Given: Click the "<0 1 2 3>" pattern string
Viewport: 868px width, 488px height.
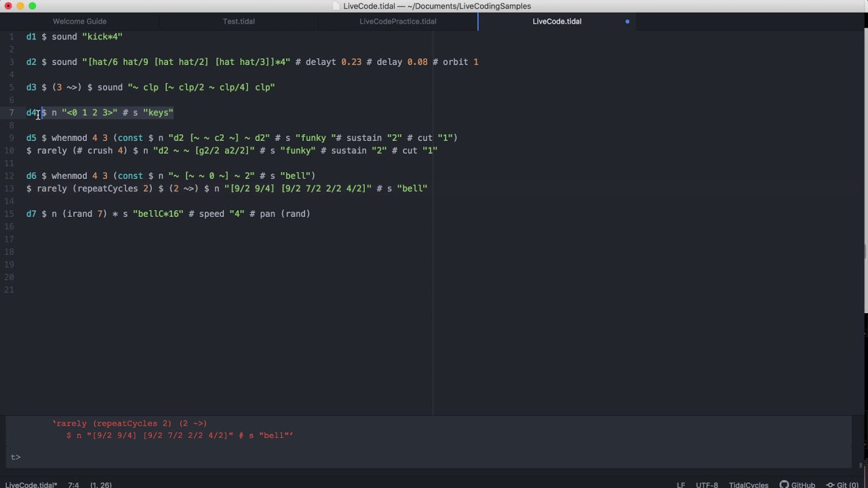Looking at the screenshot, I should [x=90, y=113].
